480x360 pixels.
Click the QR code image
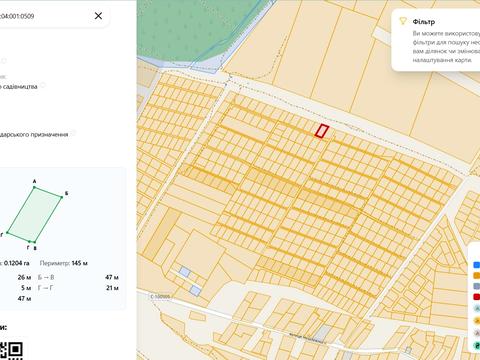(11, 351)
